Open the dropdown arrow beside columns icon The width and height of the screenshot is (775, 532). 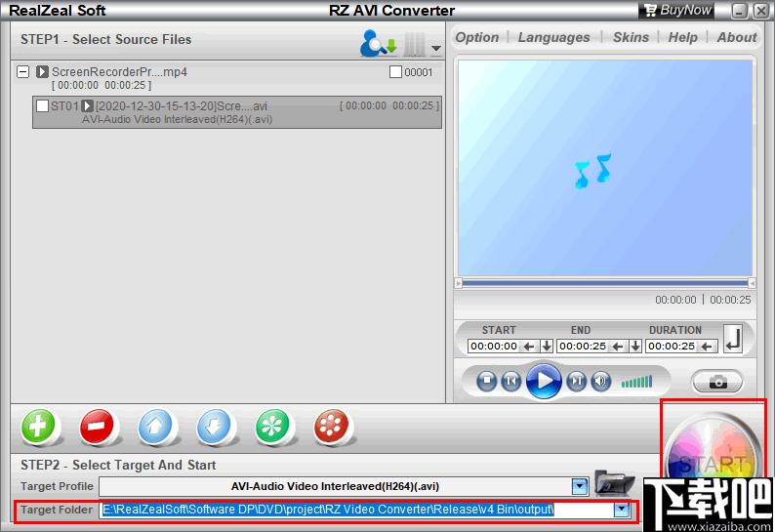click(x=436, y=48)
